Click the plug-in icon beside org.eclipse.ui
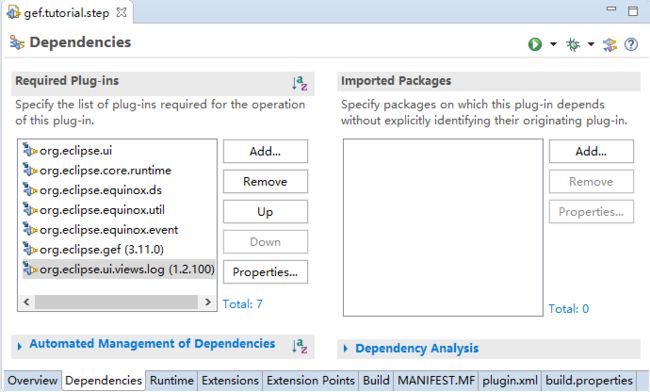This screenshot has height=392, width=650. [30, 150]
